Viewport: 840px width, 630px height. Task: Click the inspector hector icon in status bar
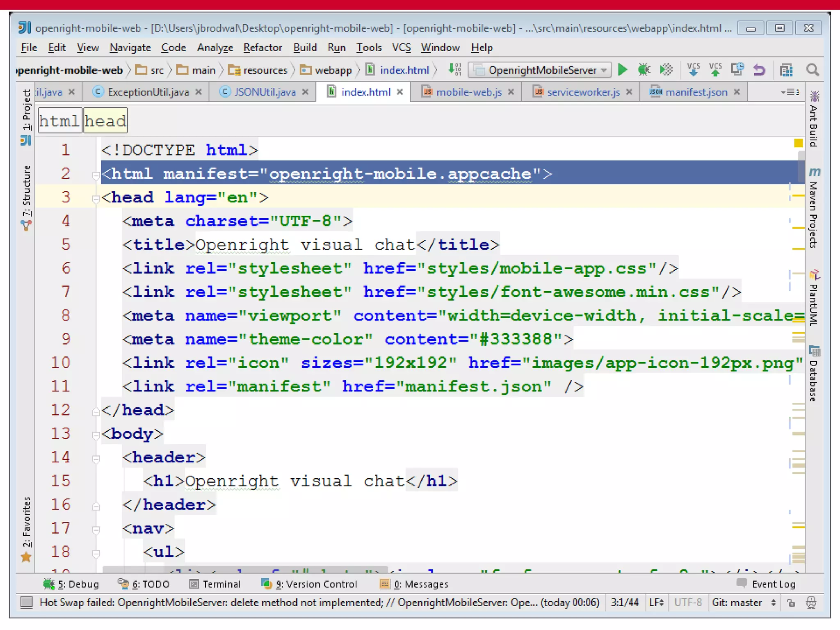click(x=811, y=603)
